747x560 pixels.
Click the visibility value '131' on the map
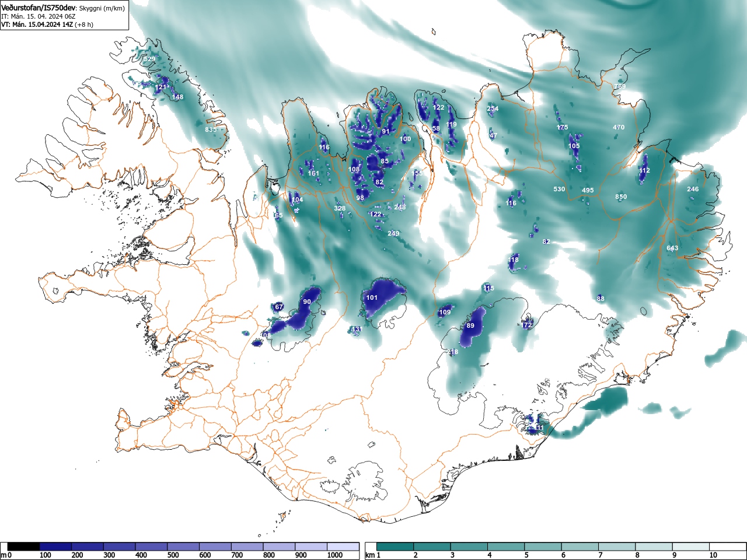point(356,329)
